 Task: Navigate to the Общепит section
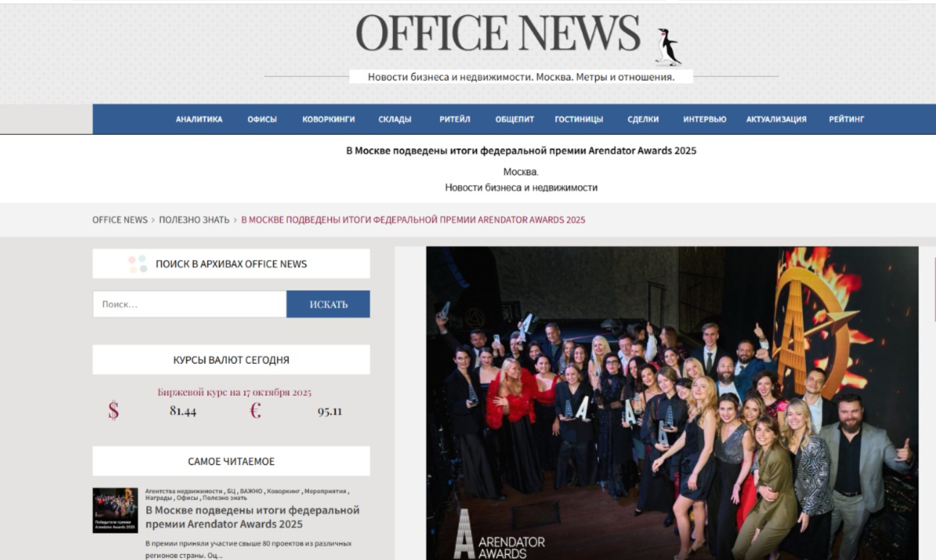(515, 120)
